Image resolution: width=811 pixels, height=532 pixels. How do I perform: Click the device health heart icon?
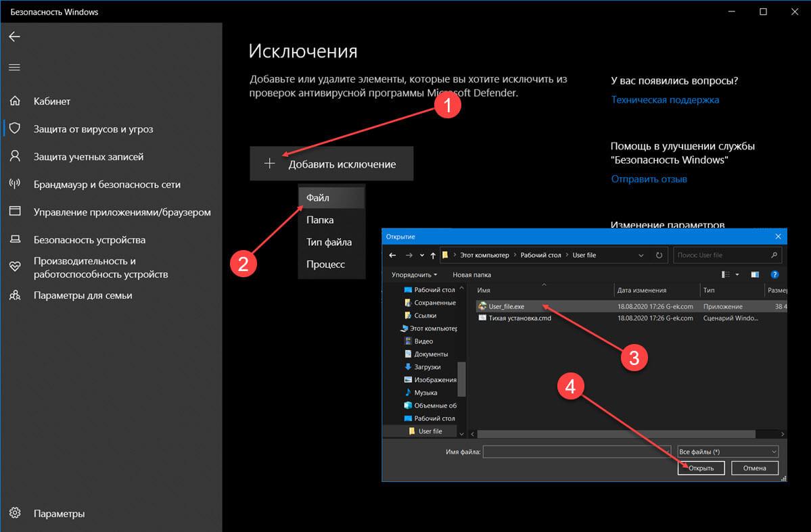[x=15, y=267]
